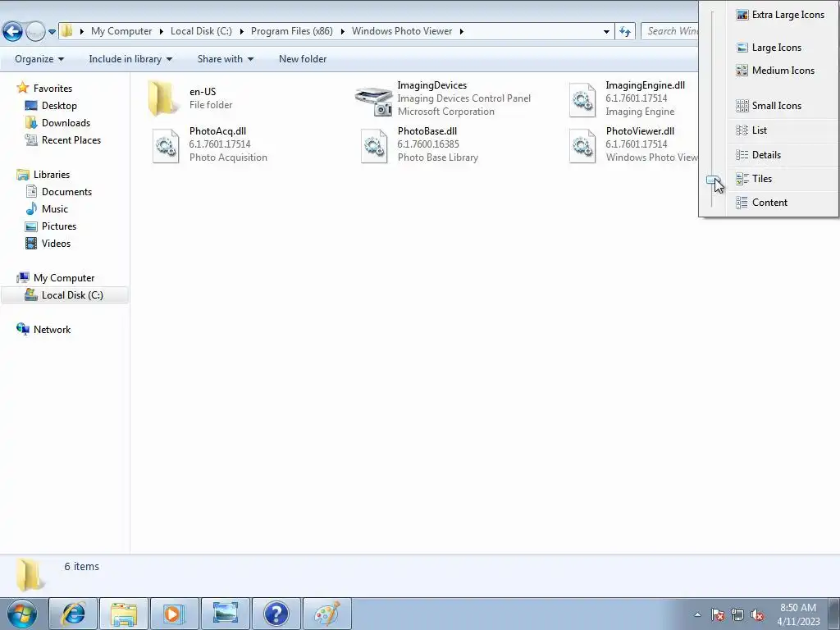Choose List view option
Screen dimensions: 840x630
(783, 130)
